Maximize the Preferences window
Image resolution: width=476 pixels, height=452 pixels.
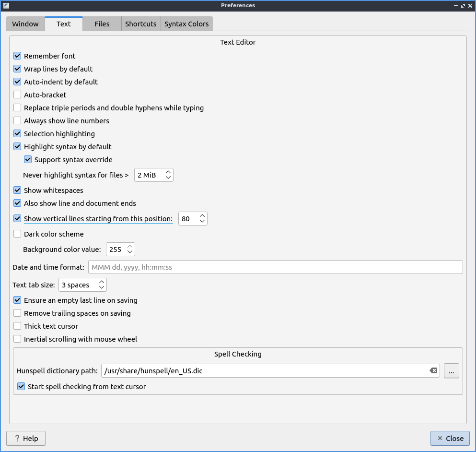click(x=463, y=6)
